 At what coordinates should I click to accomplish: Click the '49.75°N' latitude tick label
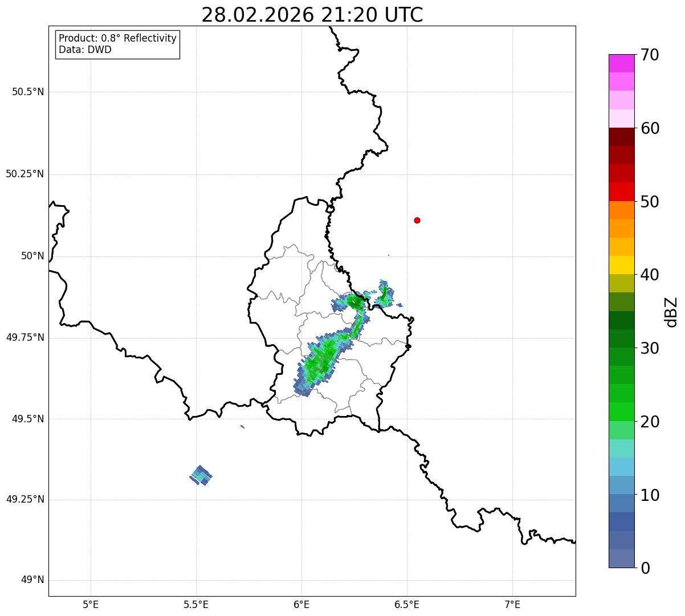[25, 337]
